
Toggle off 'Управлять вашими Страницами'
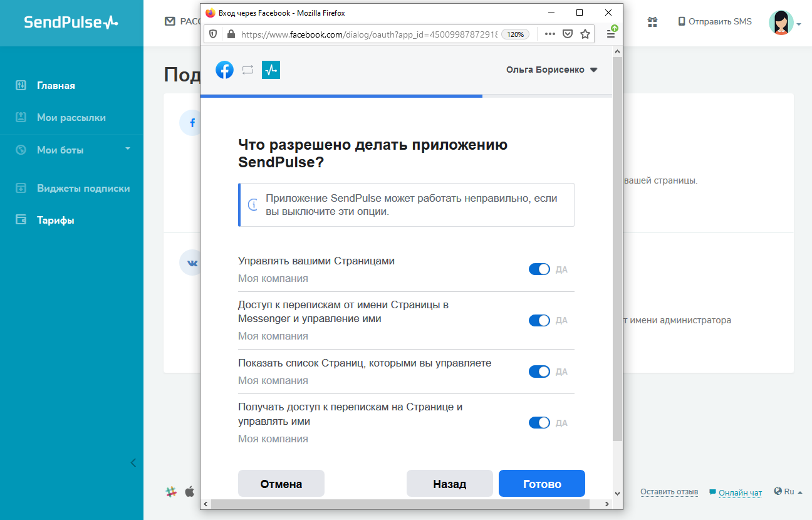tap(539, 269)
